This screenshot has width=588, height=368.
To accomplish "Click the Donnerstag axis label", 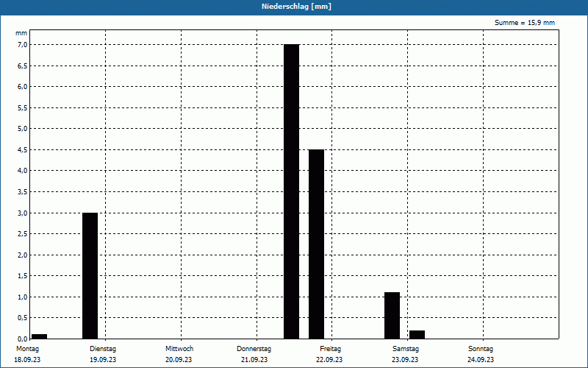I will pyautogui.click(x=254, y=349).
